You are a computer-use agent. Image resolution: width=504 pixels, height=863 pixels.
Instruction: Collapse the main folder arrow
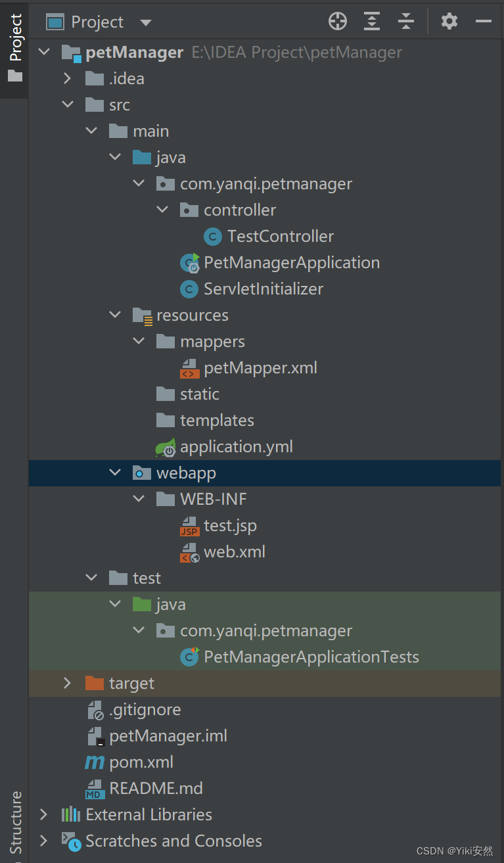coord(91,131)
